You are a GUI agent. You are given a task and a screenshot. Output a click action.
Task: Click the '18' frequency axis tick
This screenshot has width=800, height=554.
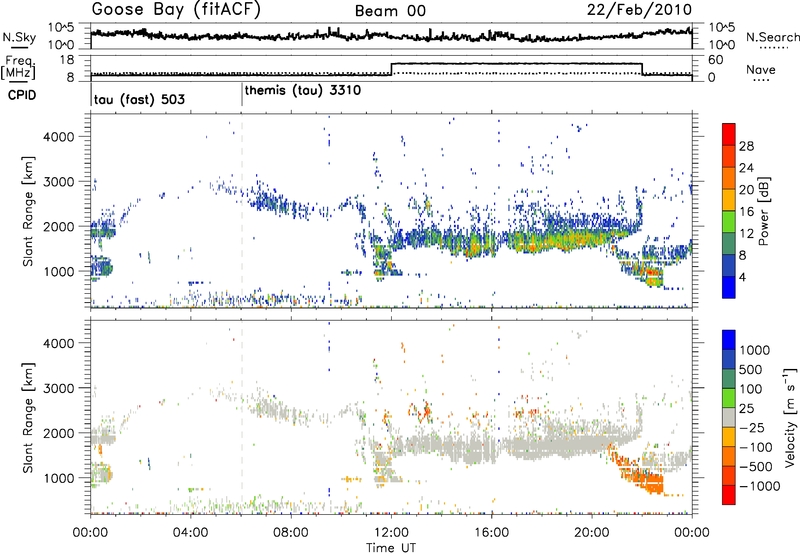pyautogui.click(x=67, y=60)
